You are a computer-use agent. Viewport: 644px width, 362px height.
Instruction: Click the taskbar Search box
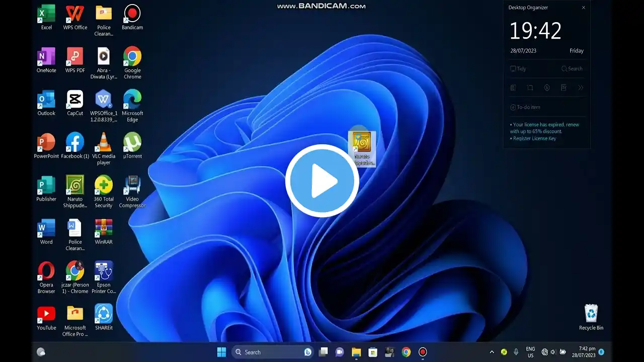click(273, 352)
